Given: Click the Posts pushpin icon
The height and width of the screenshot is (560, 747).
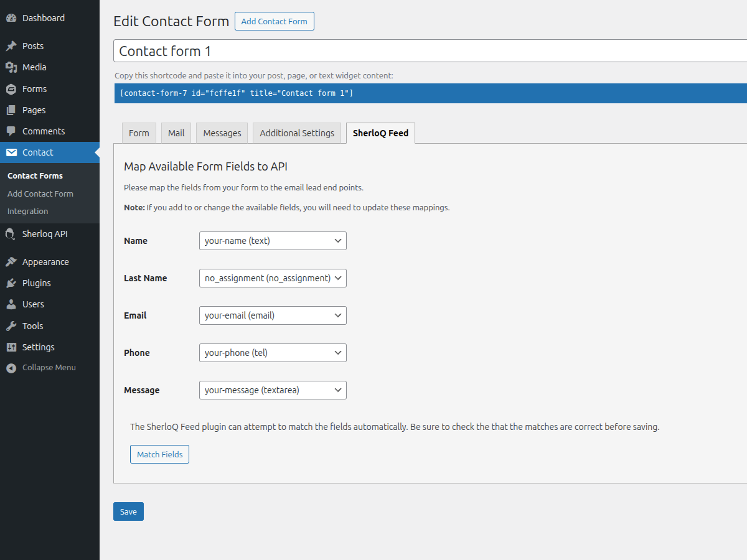Looking at the screenshot, I should (11, 46).
